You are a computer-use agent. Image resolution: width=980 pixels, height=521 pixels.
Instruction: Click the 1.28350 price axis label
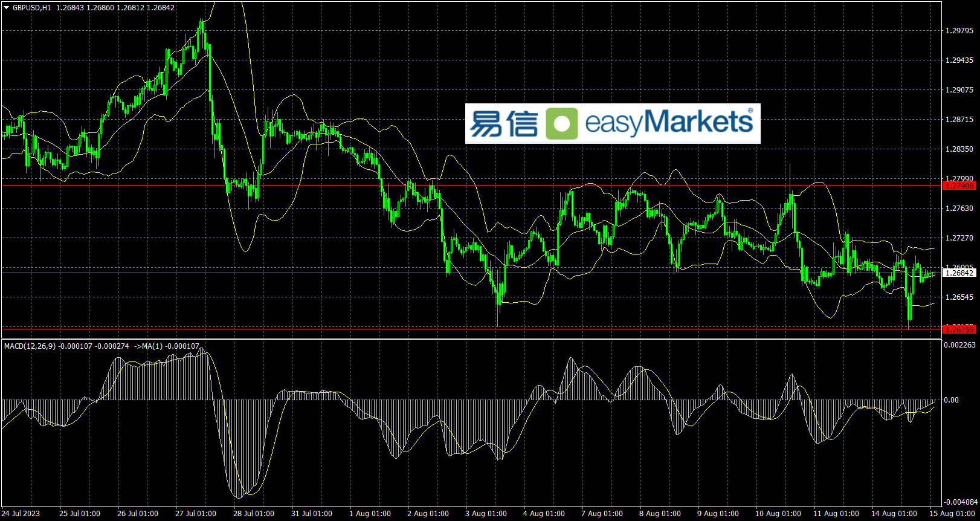pos(959,149)
